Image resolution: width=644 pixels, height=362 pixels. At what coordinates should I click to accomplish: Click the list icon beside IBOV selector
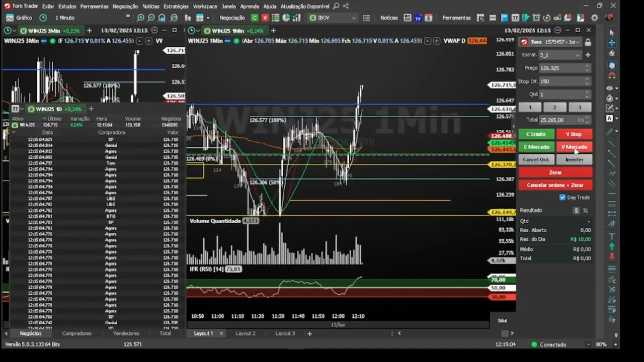pyautogui.click(x=366, y=18)
